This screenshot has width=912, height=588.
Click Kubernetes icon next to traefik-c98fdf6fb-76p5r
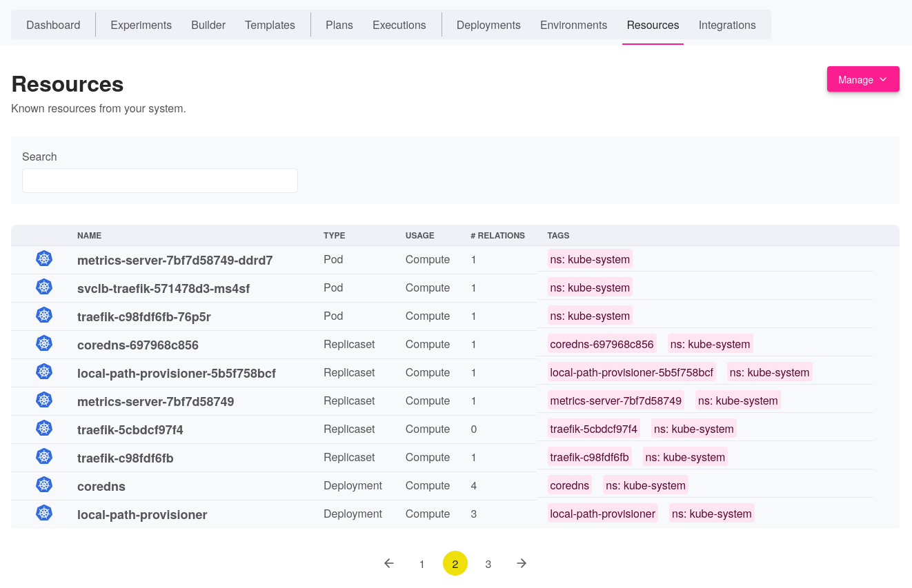click(44, 316)
